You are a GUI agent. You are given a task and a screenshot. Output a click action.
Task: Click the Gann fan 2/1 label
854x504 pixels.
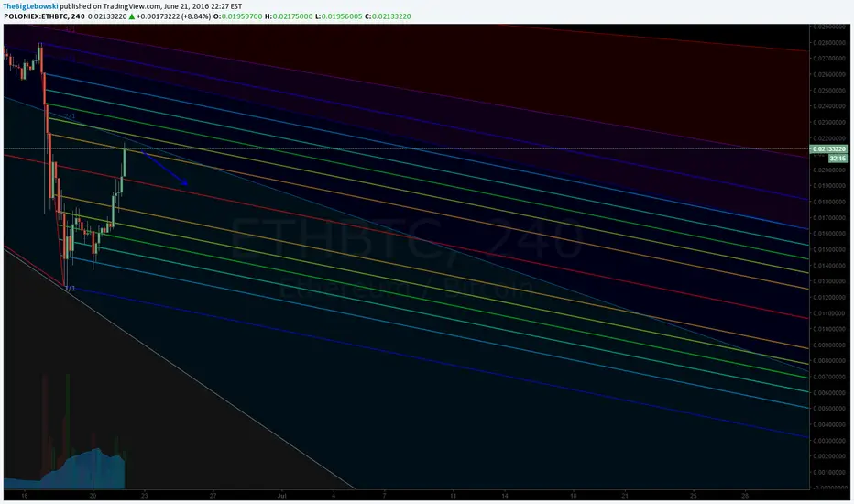tap(71, 116)
